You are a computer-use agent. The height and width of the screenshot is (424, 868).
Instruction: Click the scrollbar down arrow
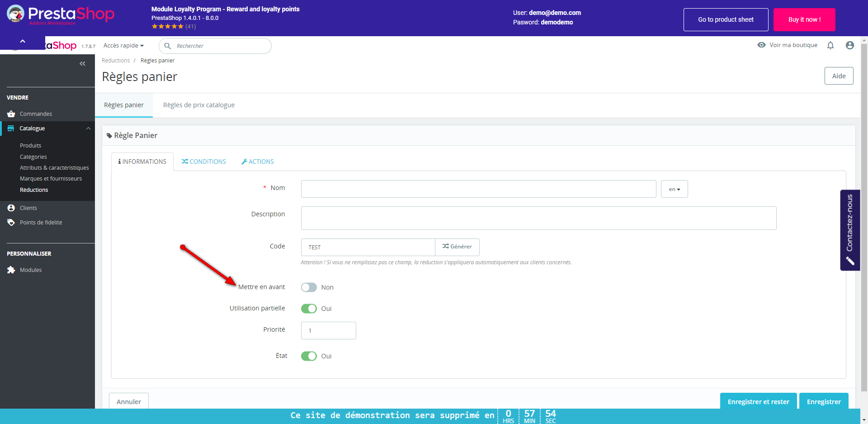864,420
